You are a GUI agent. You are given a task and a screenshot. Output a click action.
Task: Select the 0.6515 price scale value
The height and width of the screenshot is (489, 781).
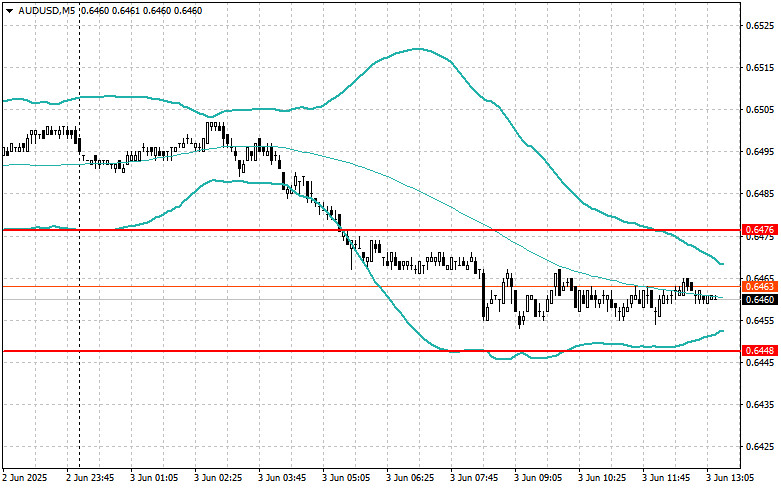pyautogui.click(x=760, y=67)
